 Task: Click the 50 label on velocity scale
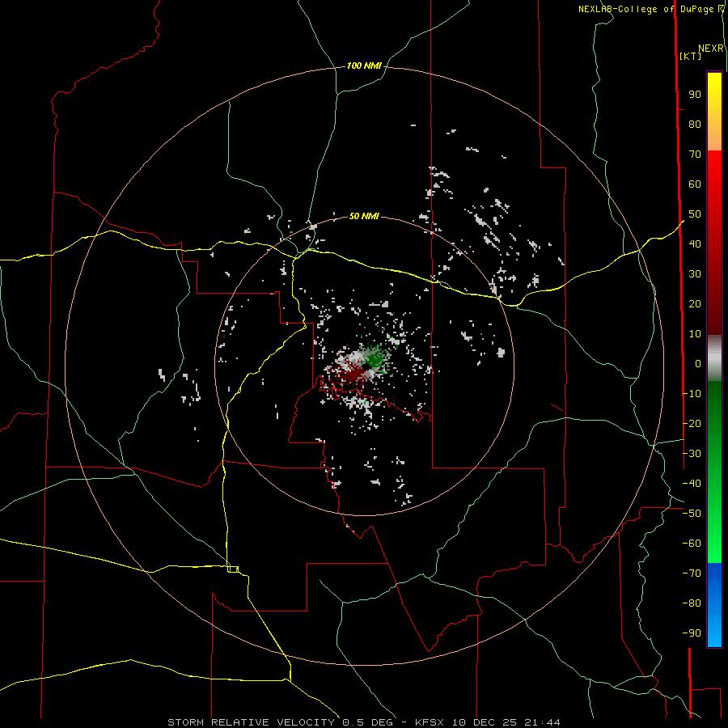[x=695, y=214]
